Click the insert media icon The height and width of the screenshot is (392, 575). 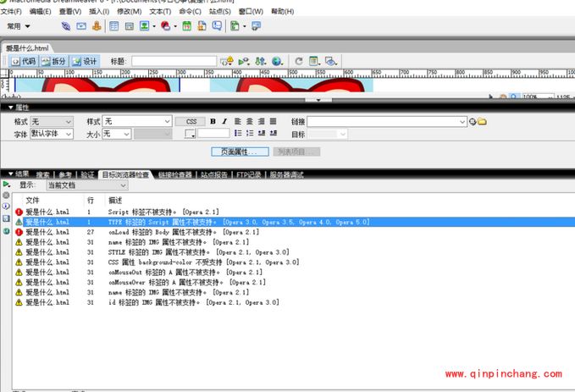pyautogui.click(x=165, y=26)
